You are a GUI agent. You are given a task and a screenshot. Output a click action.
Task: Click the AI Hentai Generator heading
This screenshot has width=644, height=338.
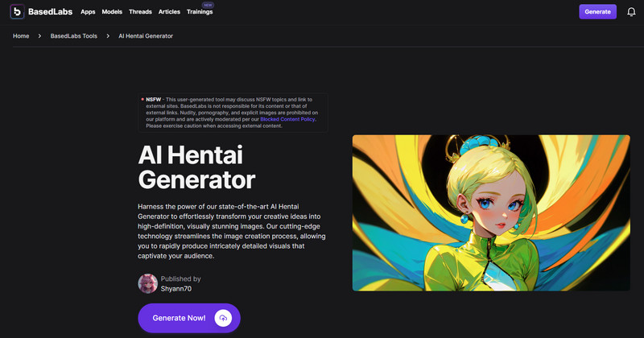tap(196, 167)
